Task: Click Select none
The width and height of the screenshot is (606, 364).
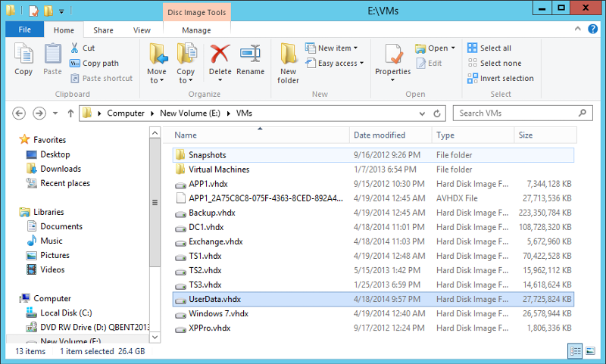Action: 495,63
